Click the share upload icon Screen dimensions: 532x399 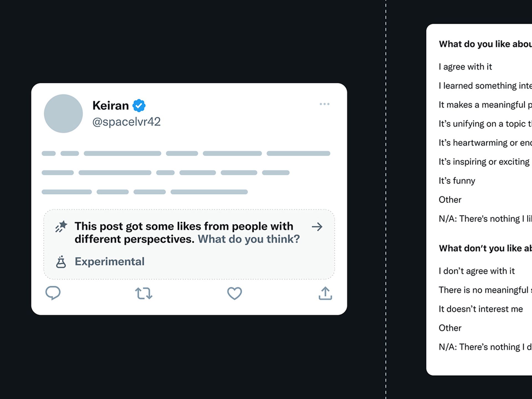tap(325, 293)
